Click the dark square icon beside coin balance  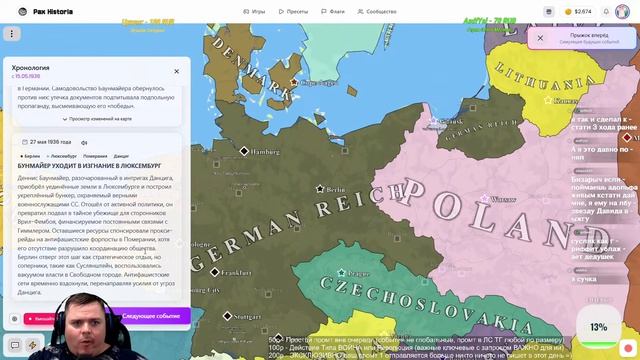(549, 11)
